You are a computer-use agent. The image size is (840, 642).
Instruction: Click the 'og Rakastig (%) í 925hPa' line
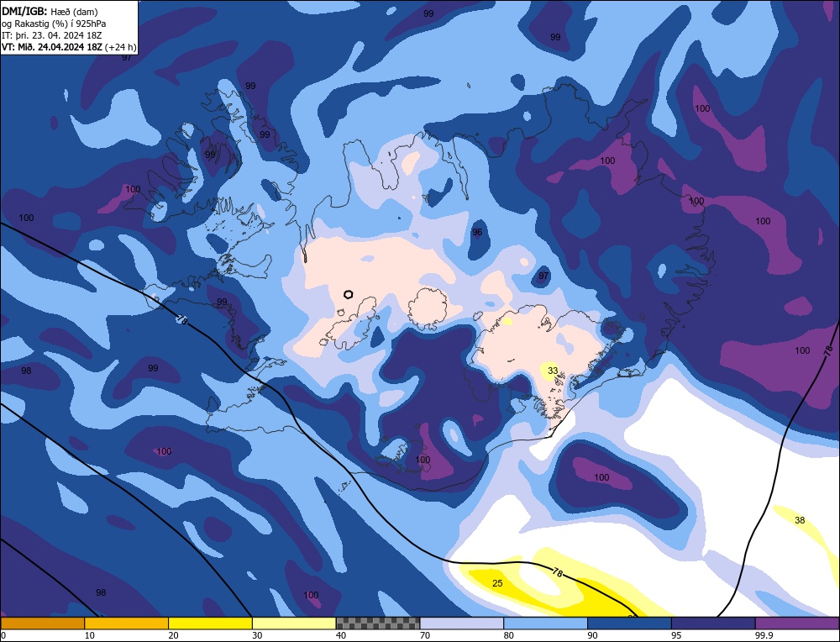54,24
